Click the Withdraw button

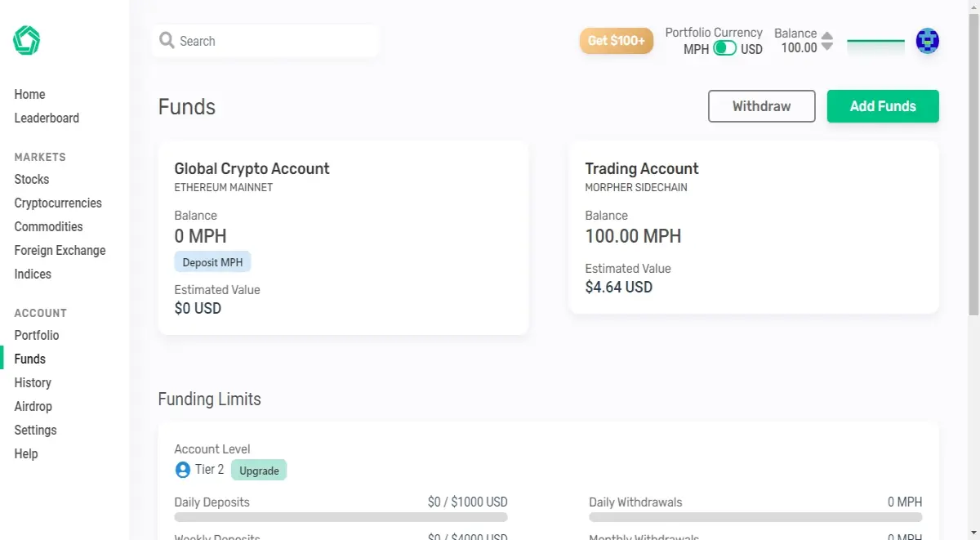pos(762,106)
